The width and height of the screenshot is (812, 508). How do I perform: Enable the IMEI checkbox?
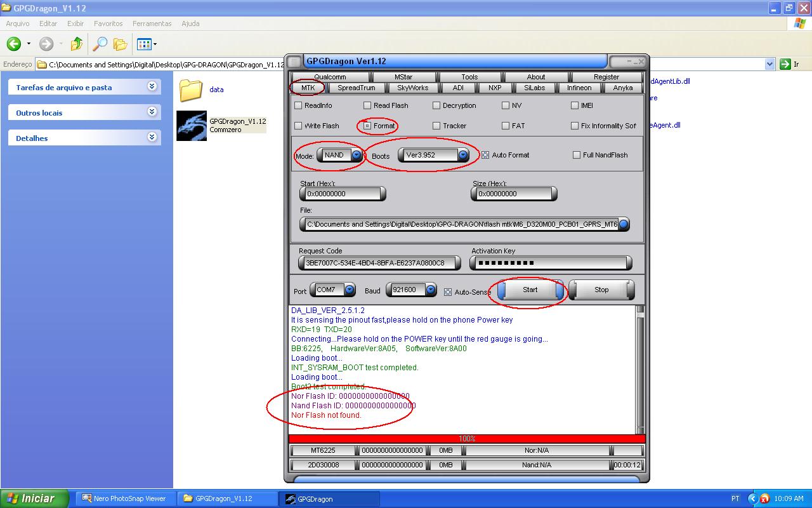click(x=575, y=105)
